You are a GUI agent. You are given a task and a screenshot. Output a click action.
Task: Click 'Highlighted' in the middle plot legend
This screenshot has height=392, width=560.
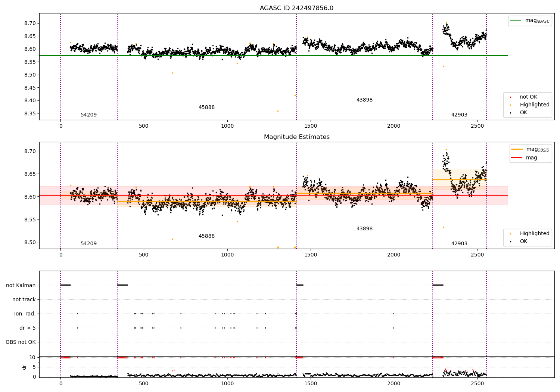[x=534, y=234]
